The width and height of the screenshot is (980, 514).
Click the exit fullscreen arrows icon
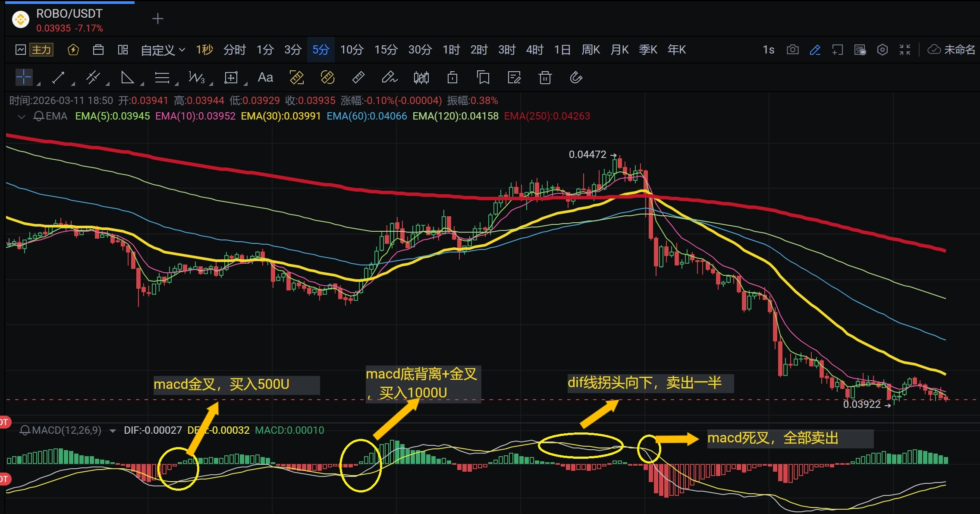pos(905,50)
